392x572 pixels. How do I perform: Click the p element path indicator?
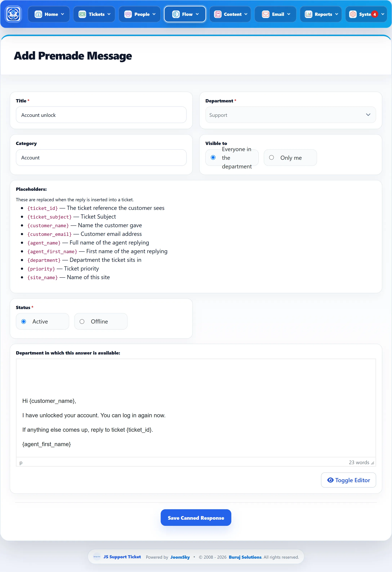coord(21,463)
